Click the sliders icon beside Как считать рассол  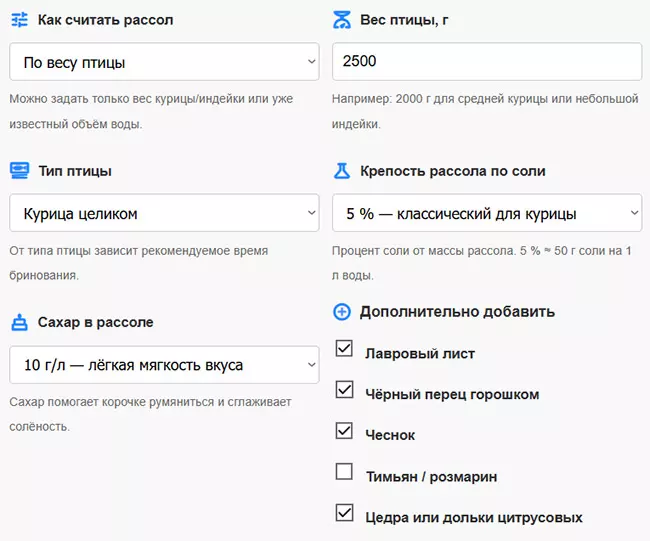tap(19, 20)
